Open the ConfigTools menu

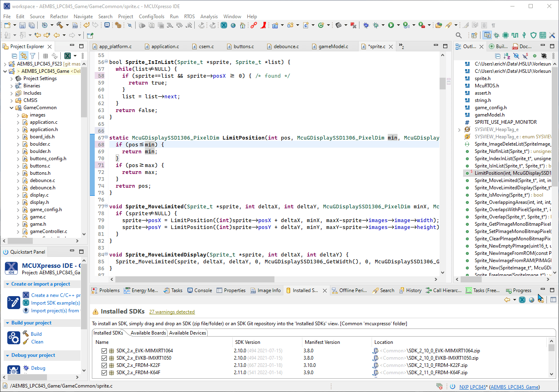pos(151,17)
